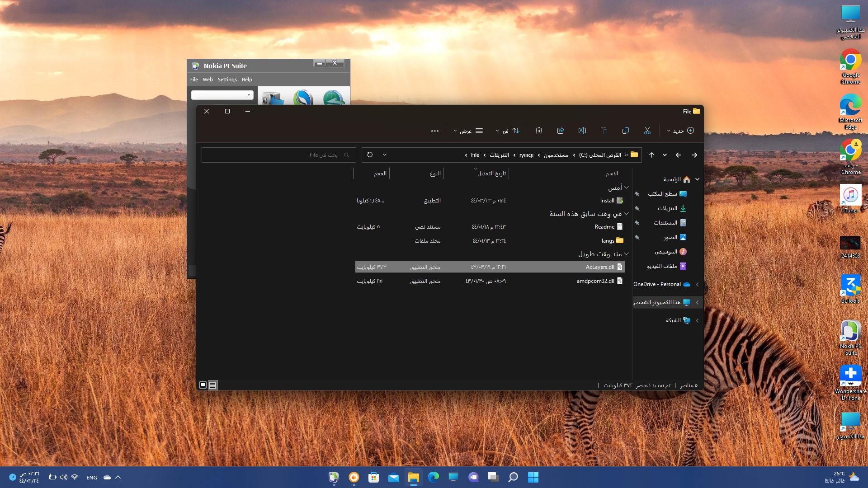Click the Copy icon in Explorer toolbar
This screenshot has width=868, height=488.
tap(625, 131)
